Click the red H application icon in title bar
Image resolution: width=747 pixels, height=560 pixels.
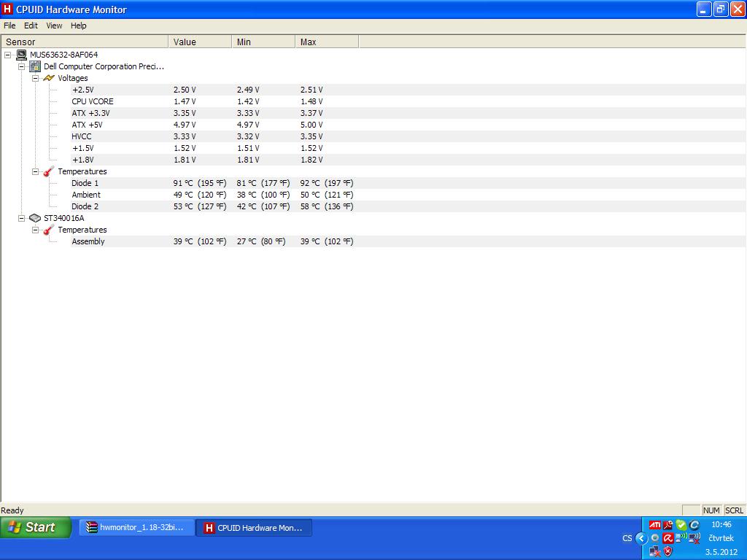[7, 9]
